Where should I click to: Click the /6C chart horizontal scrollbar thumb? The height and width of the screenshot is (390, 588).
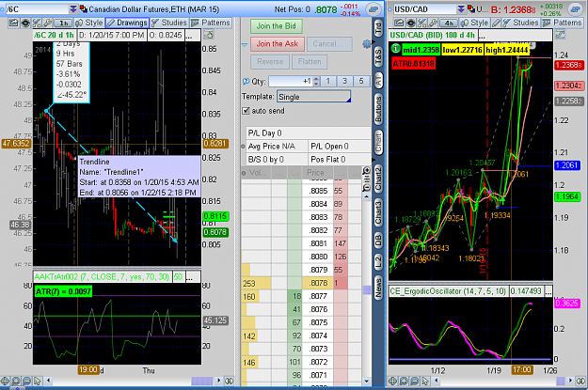click(202, 381)
